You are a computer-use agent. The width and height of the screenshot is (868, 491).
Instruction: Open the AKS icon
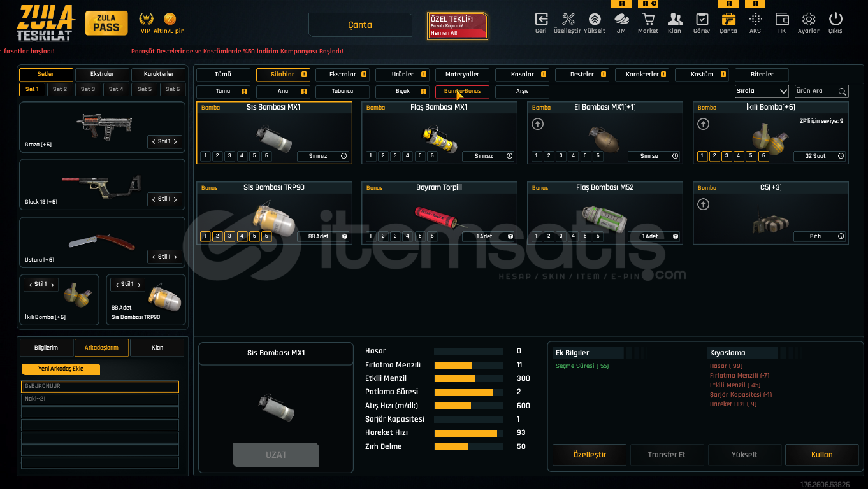(755, 19)
